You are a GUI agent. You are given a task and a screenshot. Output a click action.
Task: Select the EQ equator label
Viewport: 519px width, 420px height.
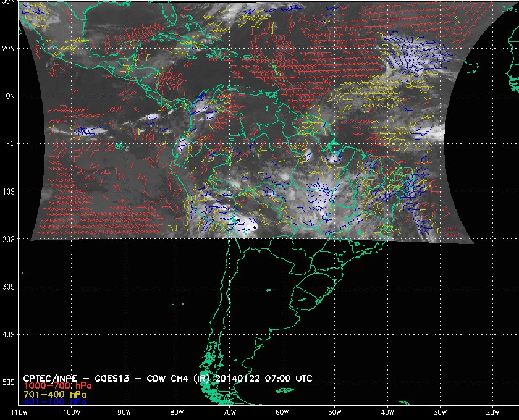click(11, 144)
